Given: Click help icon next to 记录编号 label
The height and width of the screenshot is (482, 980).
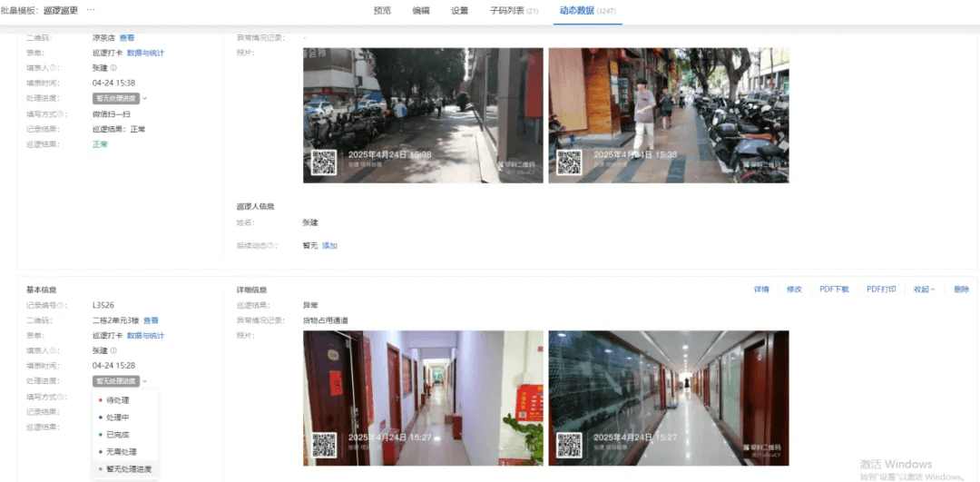Looking at the screenshot, I should (x=62, y=305).
